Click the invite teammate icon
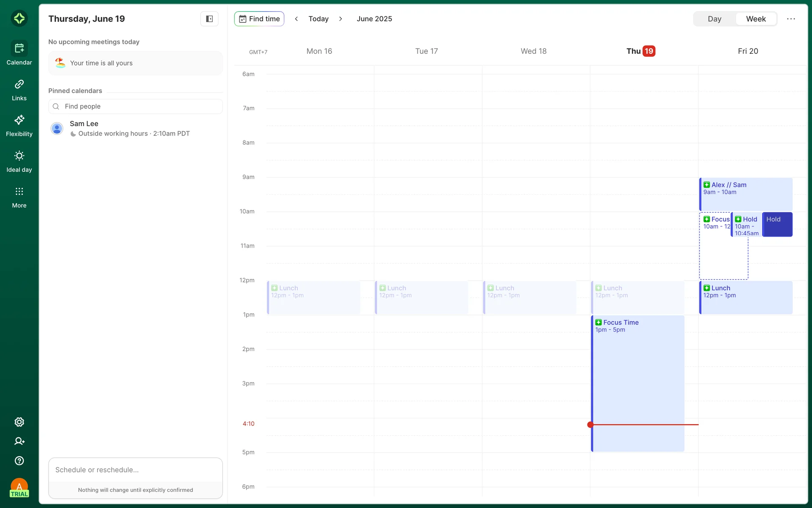 tap(19, 441)
